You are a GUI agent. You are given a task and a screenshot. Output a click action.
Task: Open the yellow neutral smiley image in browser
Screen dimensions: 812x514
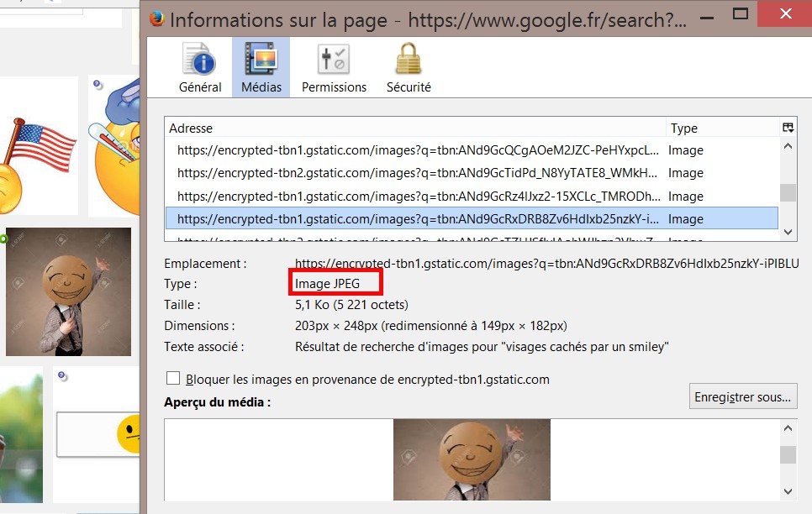tap(98, 433)
